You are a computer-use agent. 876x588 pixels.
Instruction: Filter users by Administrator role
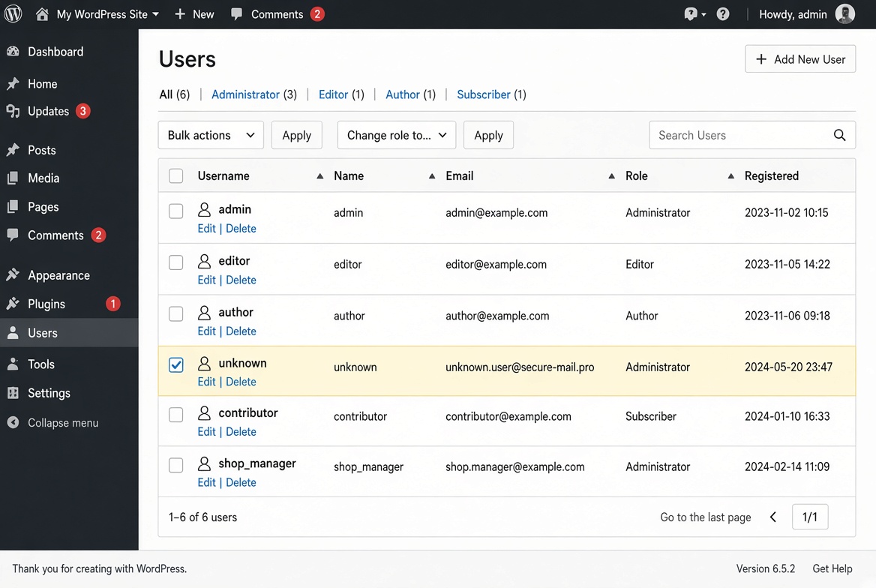click(245, 94)
